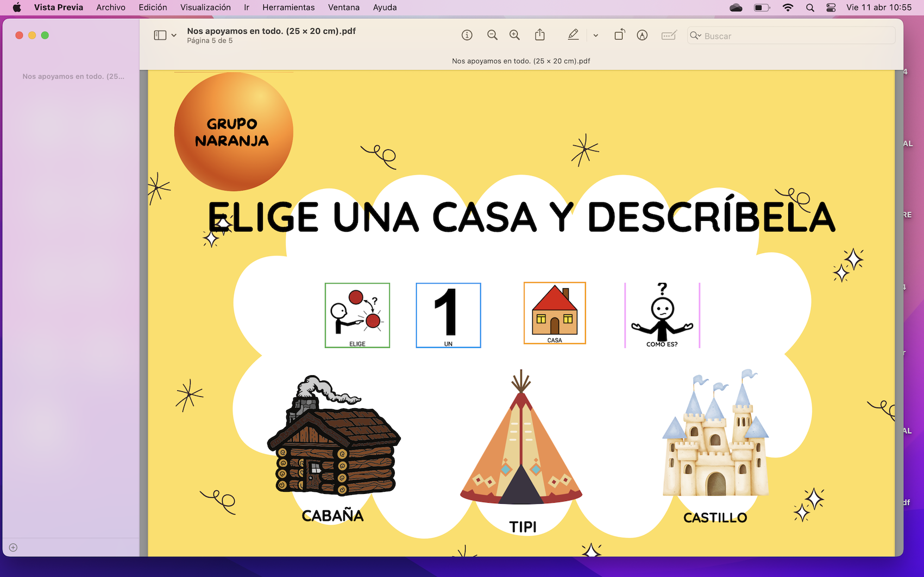
Task: Open the Herramientas menu
Action: pyautogui.click(x=288, y=8)
